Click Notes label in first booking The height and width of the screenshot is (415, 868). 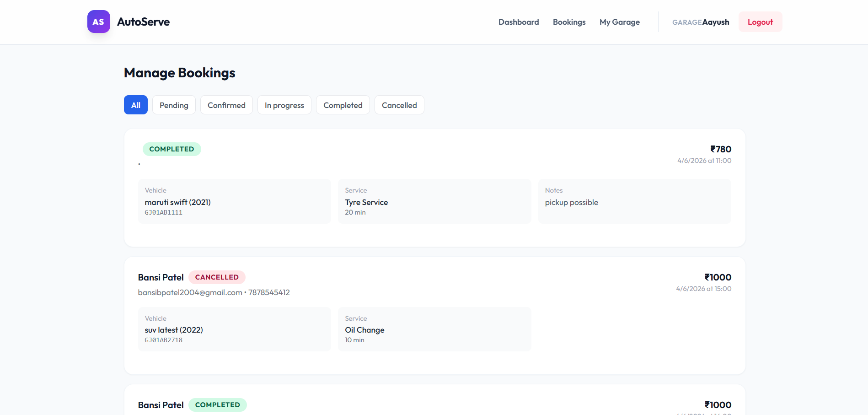pyautogui.click(x=554, y=190)
